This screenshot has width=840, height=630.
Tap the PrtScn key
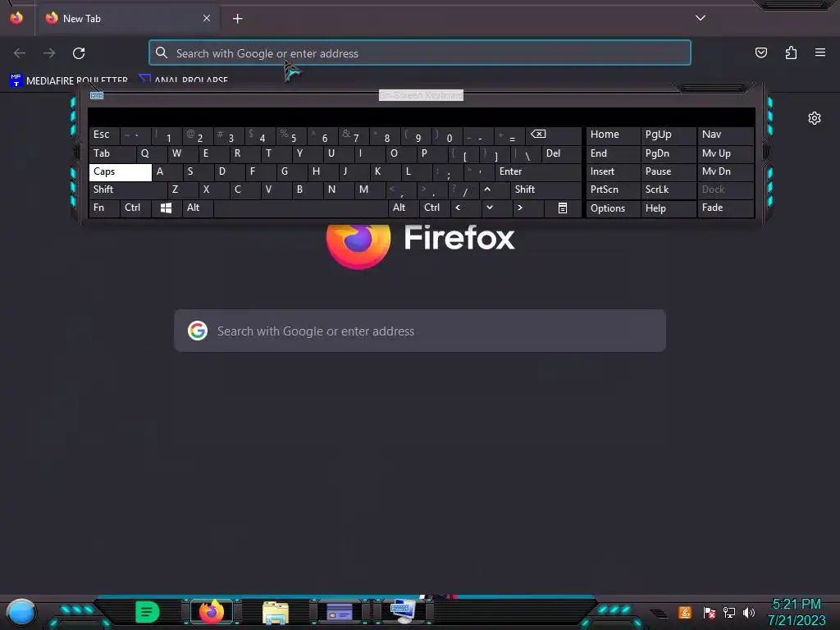click(613, 189)
